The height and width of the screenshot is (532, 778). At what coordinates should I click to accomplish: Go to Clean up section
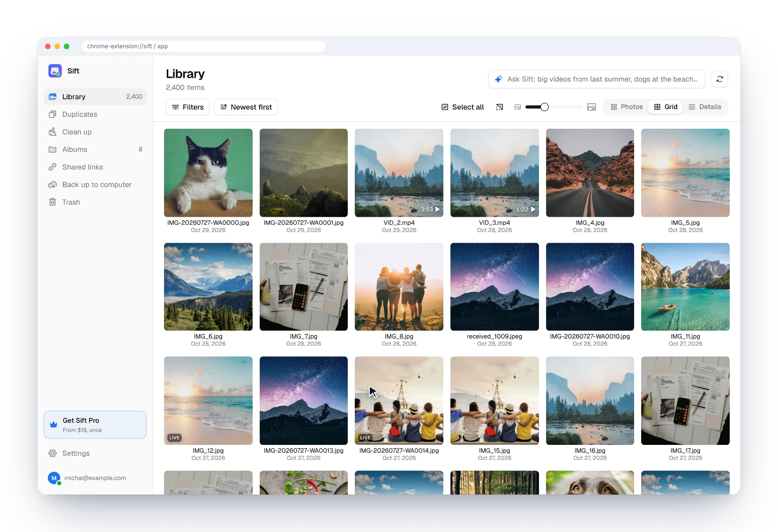pyautogui.click(x=95, y=132)
